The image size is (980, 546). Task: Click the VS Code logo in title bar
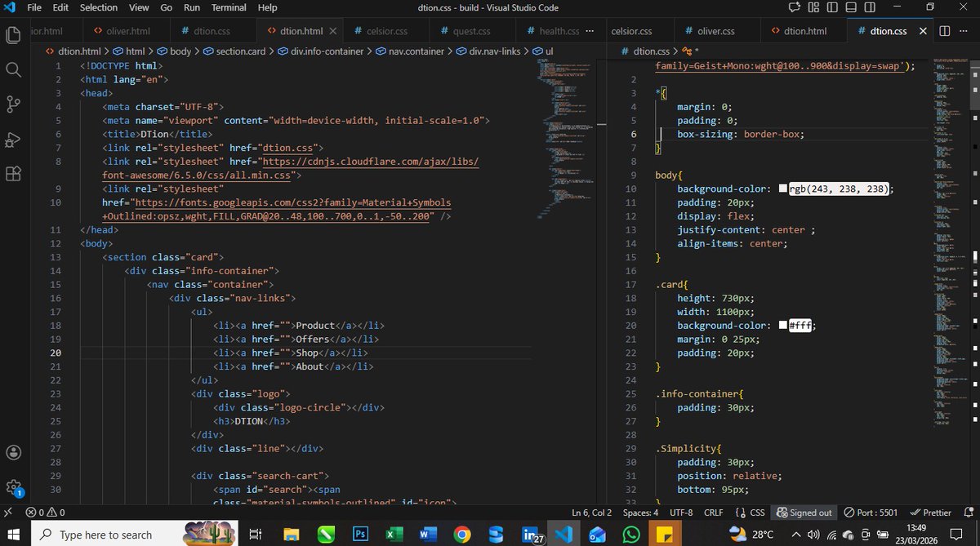pos(9,7)
